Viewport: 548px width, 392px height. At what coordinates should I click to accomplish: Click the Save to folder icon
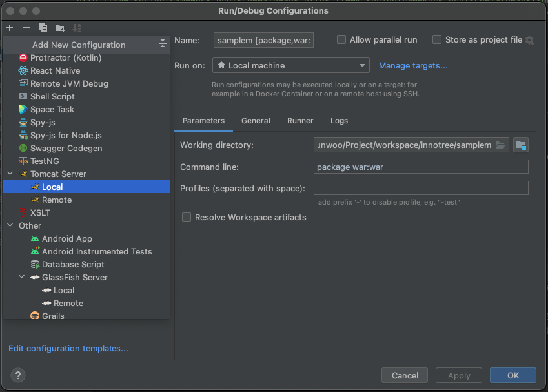point(60,28)
